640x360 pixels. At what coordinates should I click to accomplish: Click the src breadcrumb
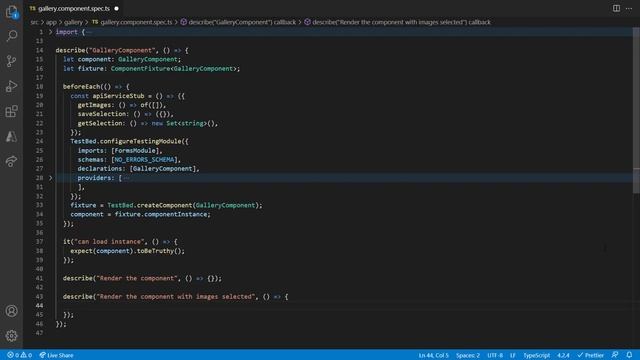point(34,22)
